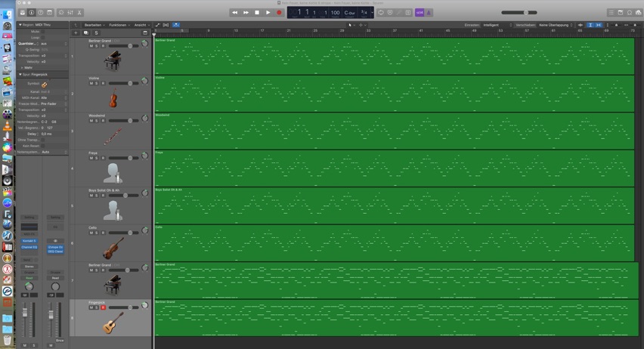The width and height of the screenshot is (644, 349).
Task: Open the Funktionen menu
Action: click(119, 25)
